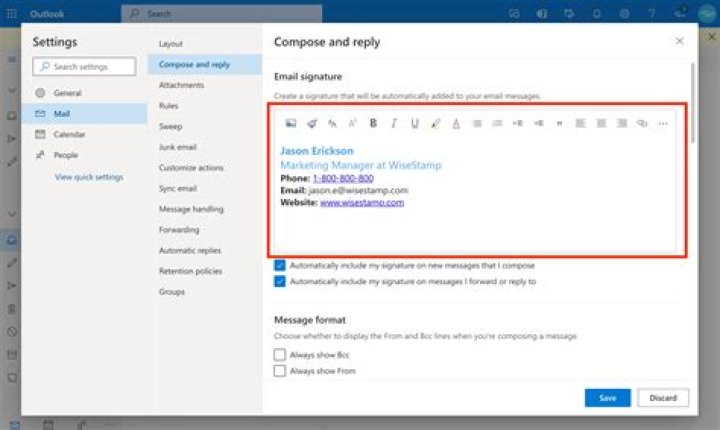The height and width of the screenshot is (430, 720).
Task: Disable signature on new messages checkbox
Action: (x=280, y=265)
